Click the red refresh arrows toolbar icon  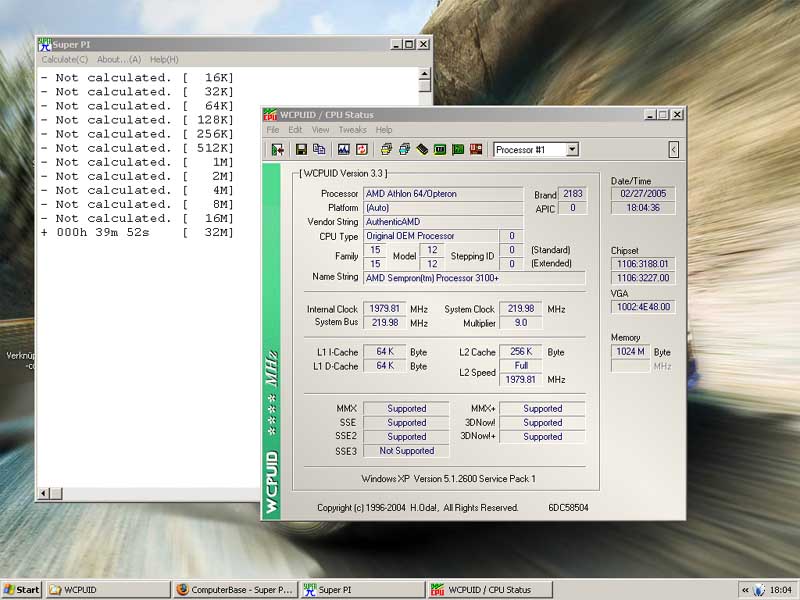(362, 149)
